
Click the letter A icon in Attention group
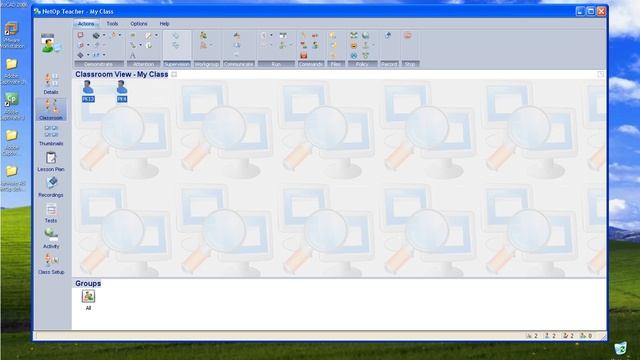[x=133, y=55]
